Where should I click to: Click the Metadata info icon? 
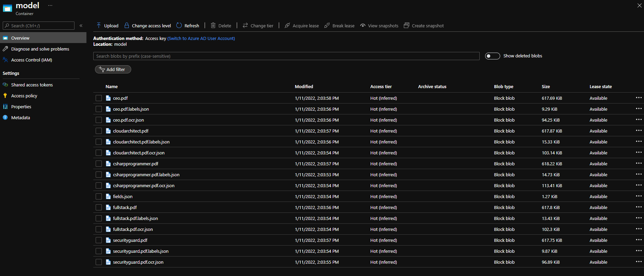(x=5, y=118)
